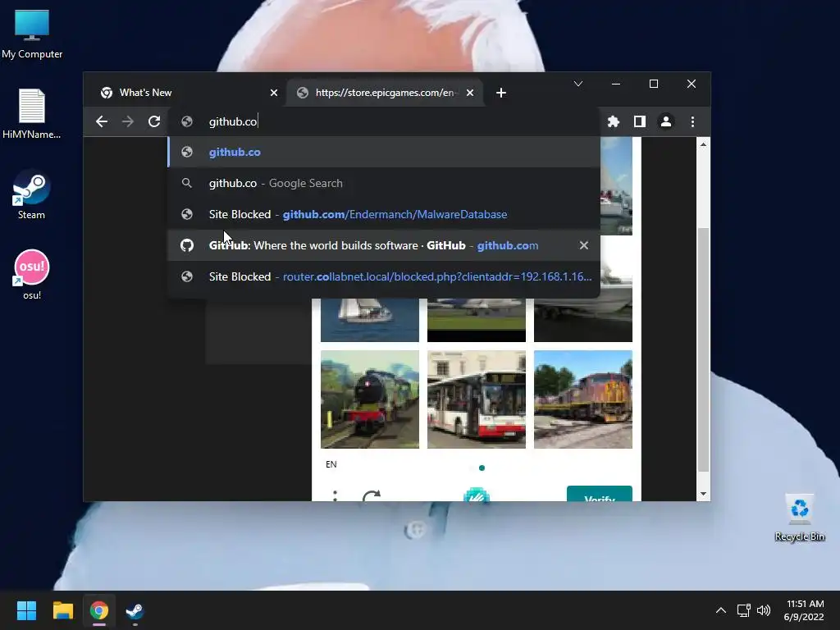Select the HiMYName text file icon

(32, 114)
